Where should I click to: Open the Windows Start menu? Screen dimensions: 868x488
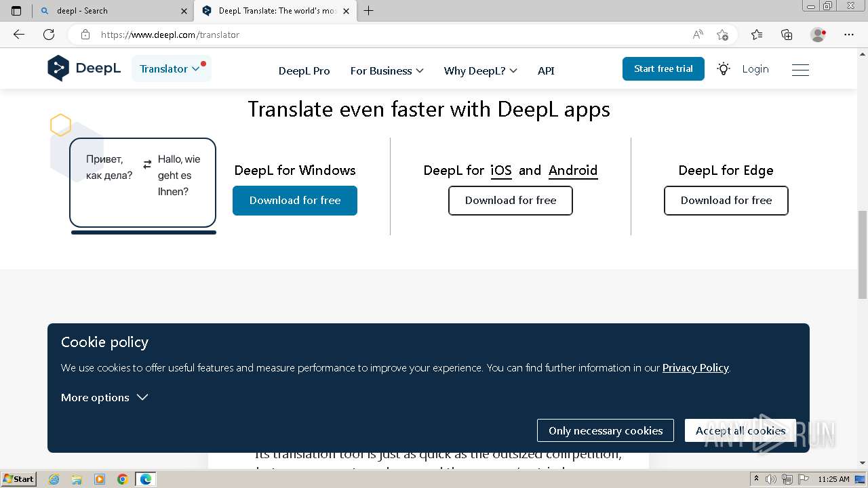click(x=18, y=479)
